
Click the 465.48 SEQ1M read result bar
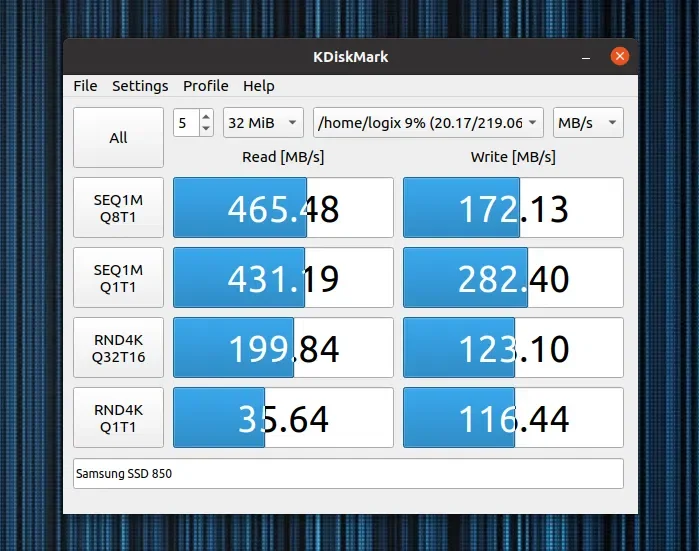(284, 208)
